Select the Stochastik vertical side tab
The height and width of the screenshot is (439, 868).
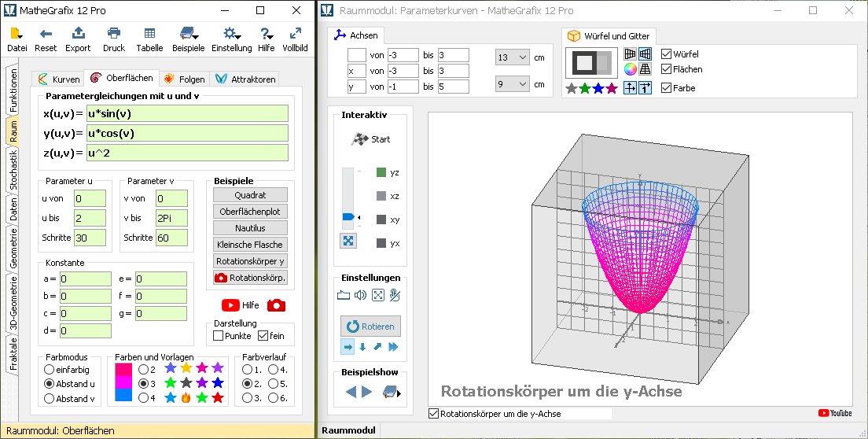coord(13,171)
